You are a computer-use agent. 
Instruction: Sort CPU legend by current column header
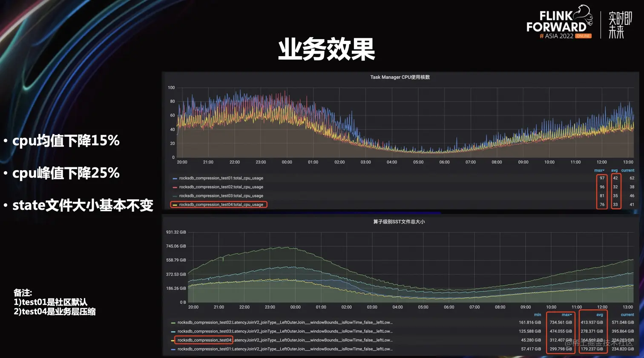point(628,170)
